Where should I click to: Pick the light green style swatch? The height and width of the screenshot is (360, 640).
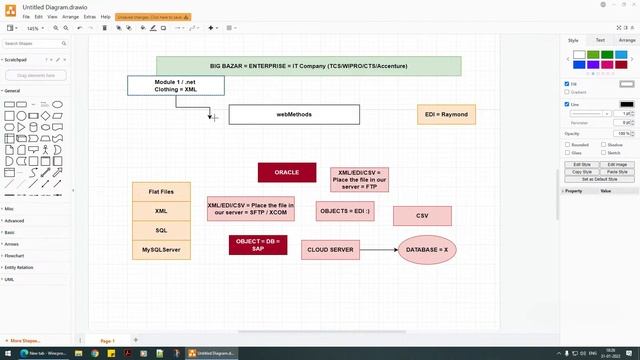click(x=593, y=55)
